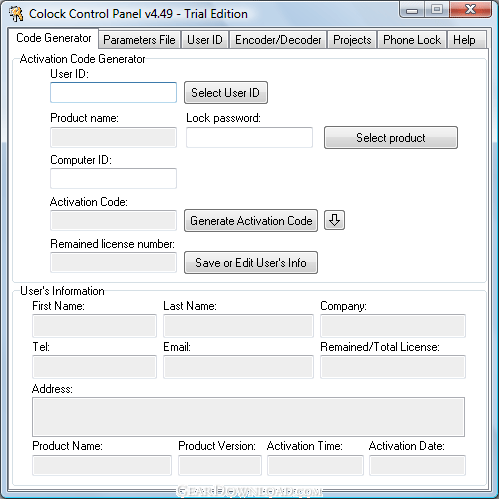The image size is (499, 499).
Task: Click the Colock app icon in title bar
Action: click(16, 14)
